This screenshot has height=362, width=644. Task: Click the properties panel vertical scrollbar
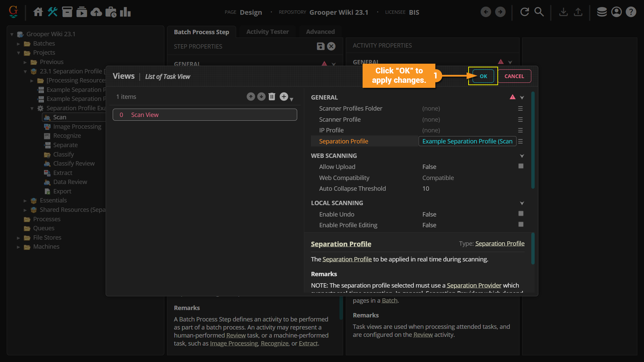click(533, 141)
